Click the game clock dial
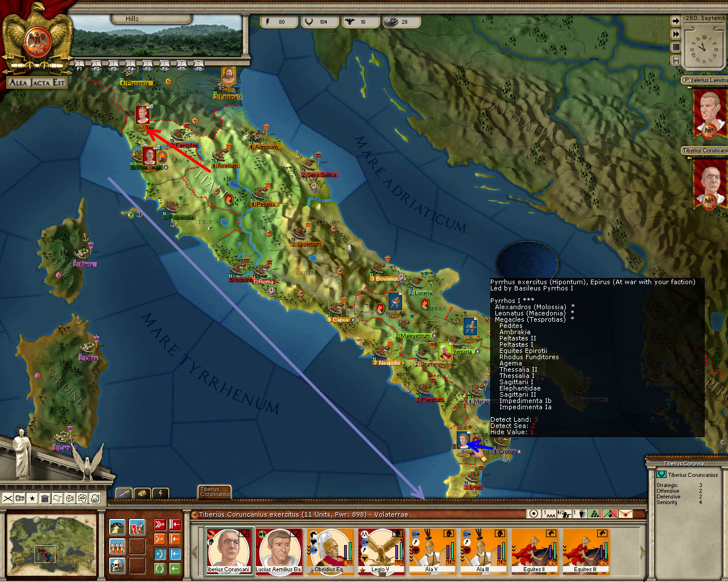This screenshot has width=728, height=582. pos(703,45)
